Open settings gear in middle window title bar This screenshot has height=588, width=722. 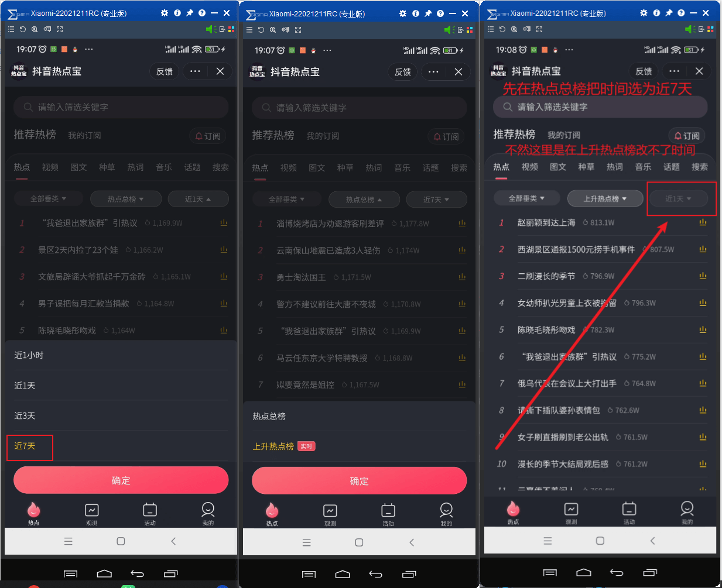coord(403,13)
